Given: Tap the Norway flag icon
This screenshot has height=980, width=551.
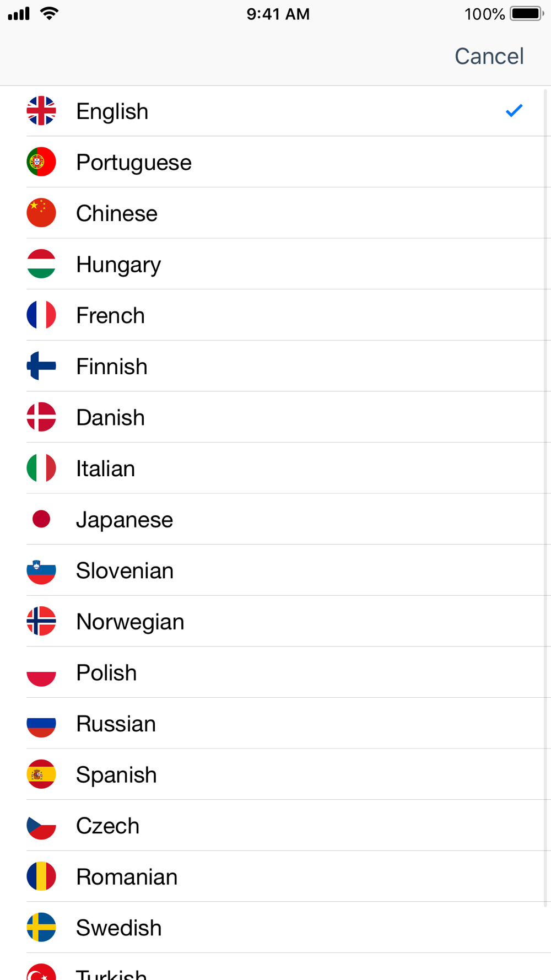Looking at the screenshot, I should coord(41,621).
